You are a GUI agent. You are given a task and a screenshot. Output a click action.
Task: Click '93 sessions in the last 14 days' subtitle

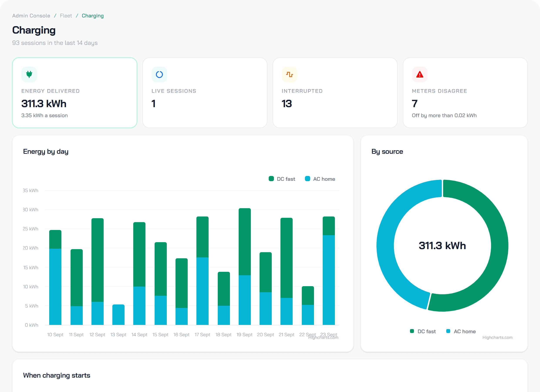point(55,43)
